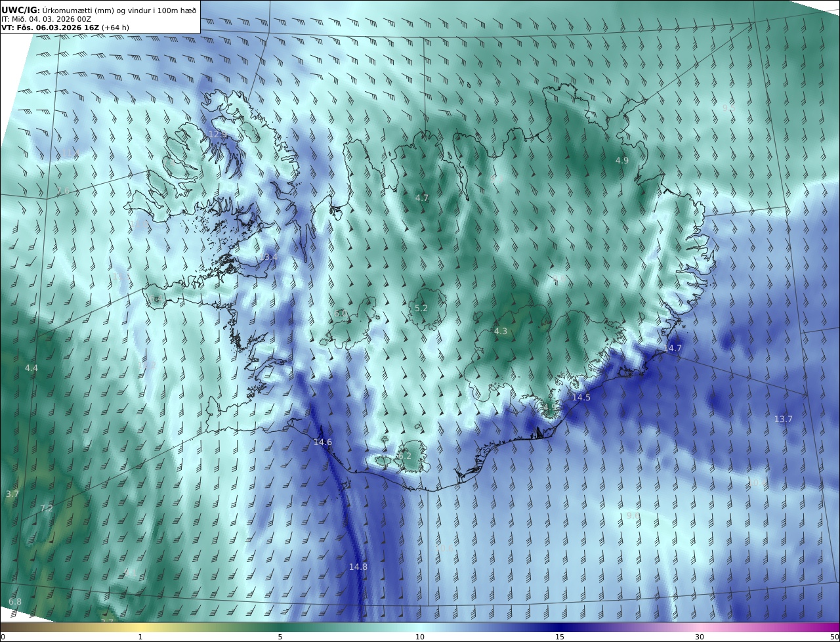Pick the pink colorbar segment above 30
840x642 pixels.
click(700, 627)
